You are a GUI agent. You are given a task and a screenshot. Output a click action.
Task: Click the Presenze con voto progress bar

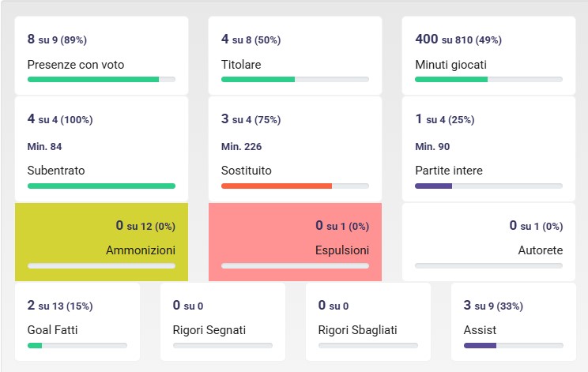(101, 79)
